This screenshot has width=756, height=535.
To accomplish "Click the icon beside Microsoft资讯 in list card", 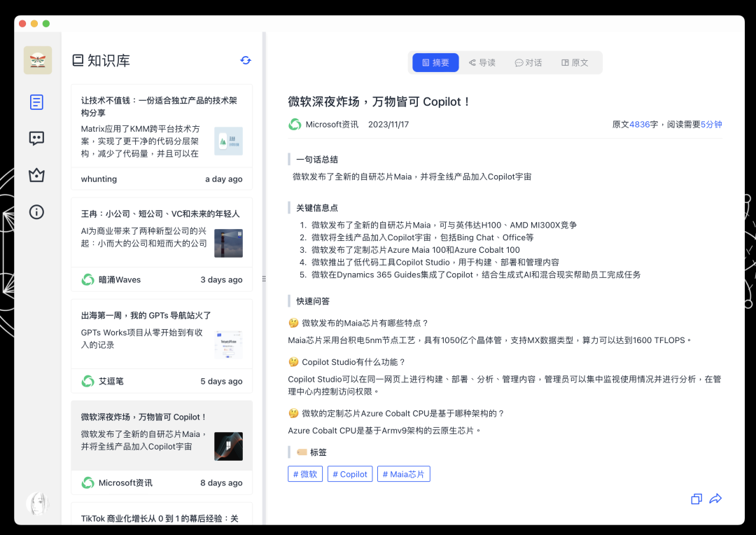I will (87, 483).
